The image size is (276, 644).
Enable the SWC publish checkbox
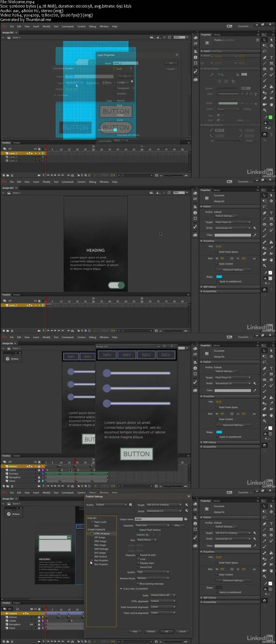pos(92,526)
